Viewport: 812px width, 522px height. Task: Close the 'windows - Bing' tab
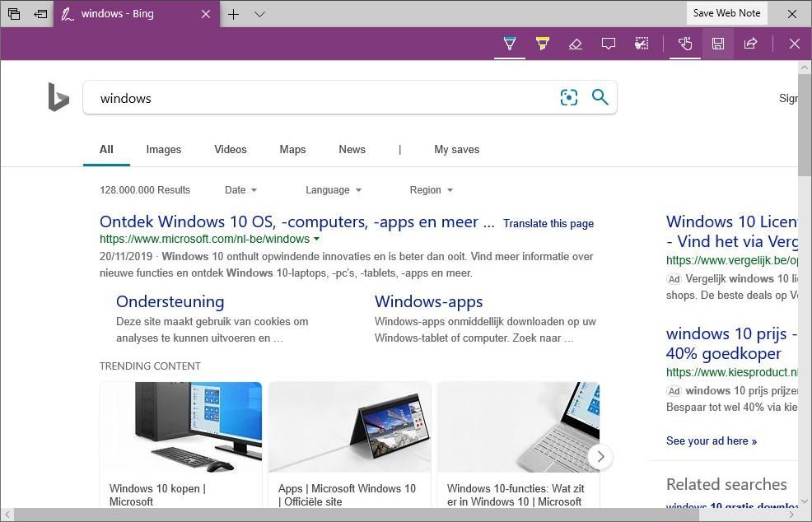tap(206, 14)
